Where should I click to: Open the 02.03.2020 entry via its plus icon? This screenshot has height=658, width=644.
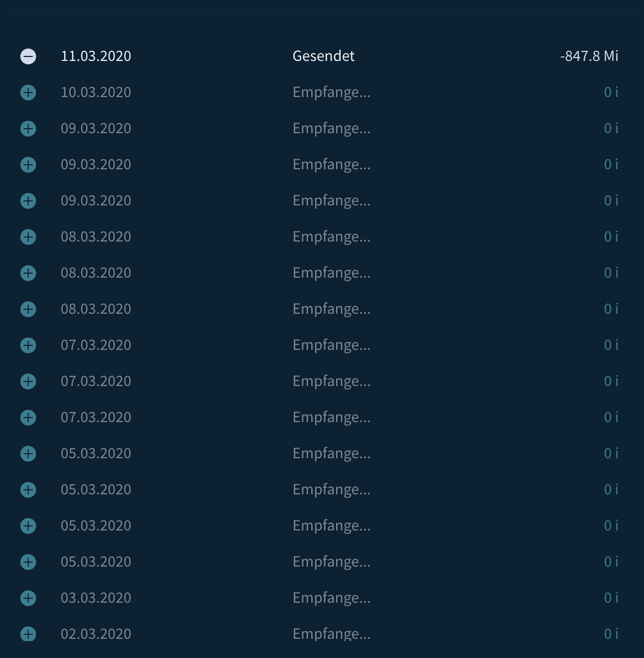[28, 634]
